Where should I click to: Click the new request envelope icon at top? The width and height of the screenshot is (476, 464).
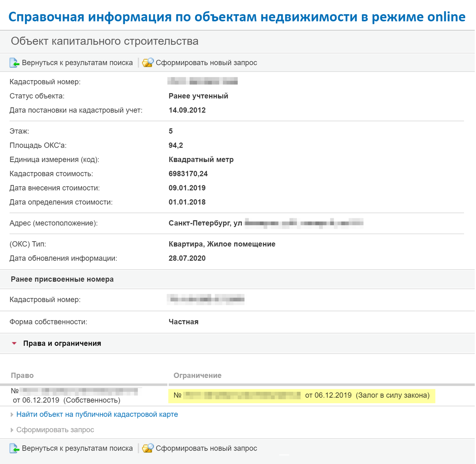pos(148,62)
